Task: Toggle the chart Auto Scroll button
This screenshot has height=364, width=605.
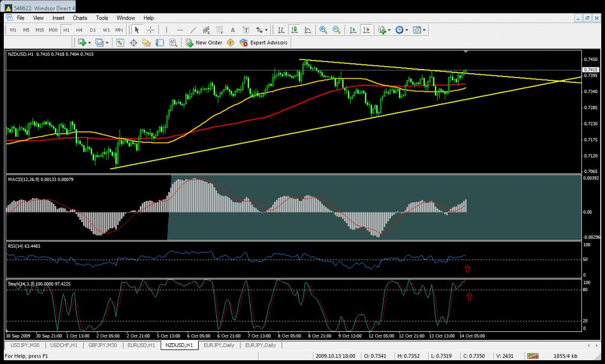Action: point(353,30)
